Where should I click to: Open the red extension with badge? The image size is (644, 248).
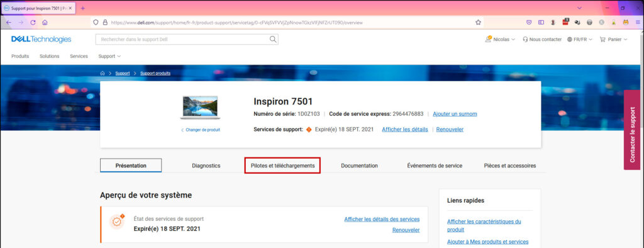pos(565,22)
